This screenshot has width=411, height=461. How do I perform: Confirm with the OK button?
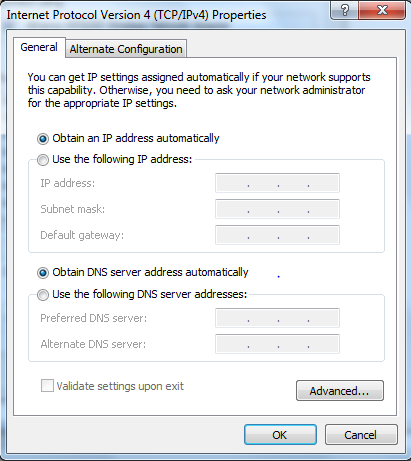(x=280, y=435)
